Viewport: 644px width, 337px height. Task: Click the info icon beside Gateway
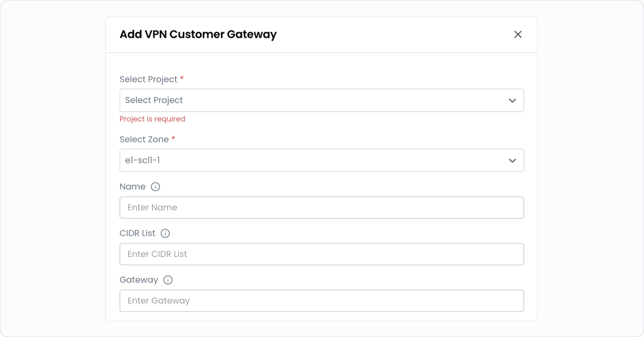point(168,280)
